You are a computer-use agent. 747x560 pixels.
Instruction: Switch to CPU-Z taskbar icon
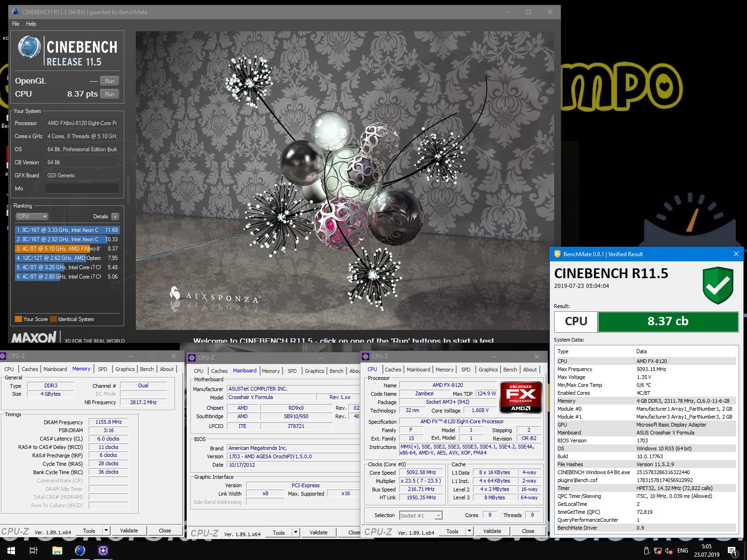(103, 551)
